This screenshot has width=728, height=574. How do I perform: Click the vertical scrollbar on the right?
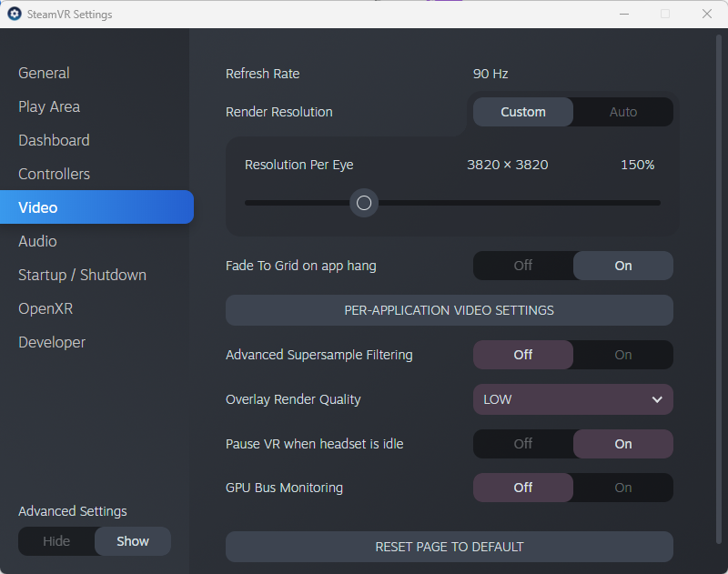pyautogui.click(x=719, y=287)
